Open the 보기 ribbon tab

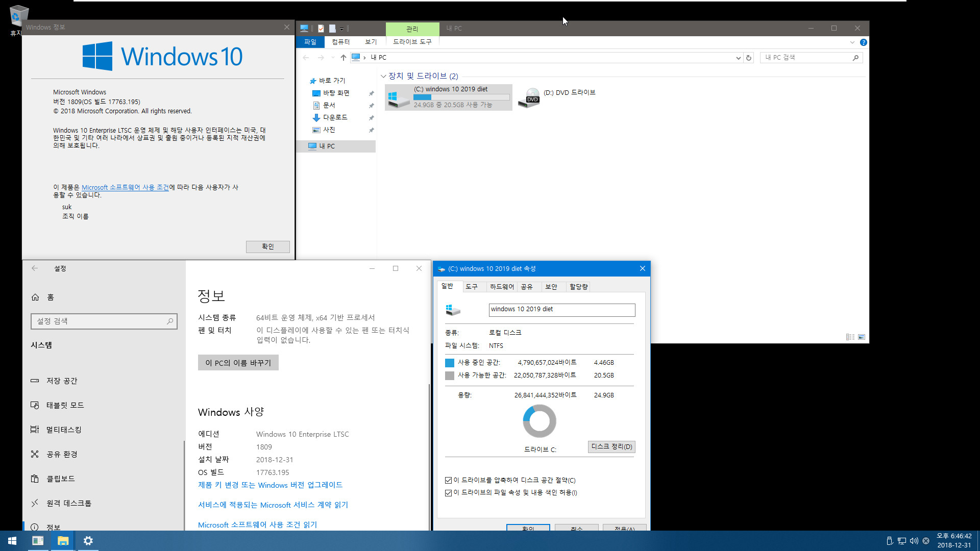pyautogui.click(x=371, y=42)
